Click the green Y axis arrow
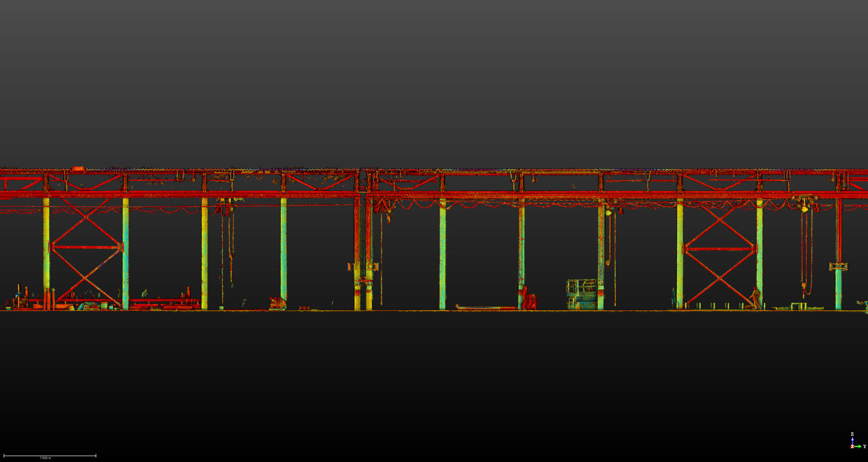This screenshot has width=868, height=462. coord(858,446)
